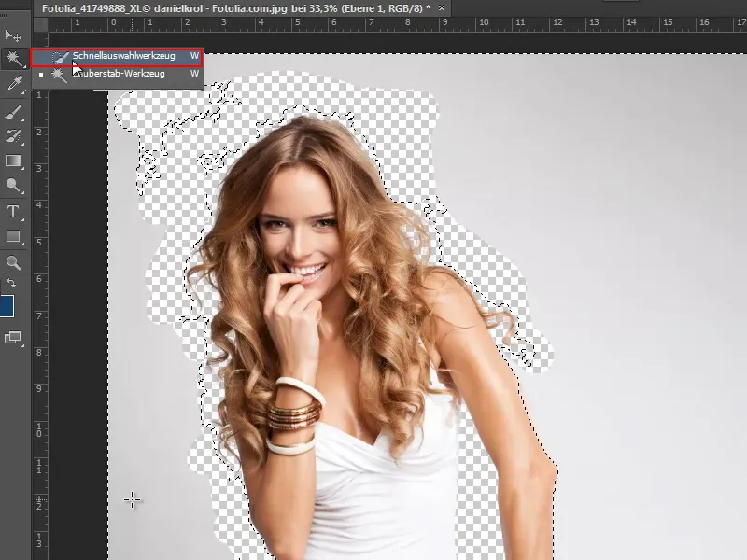The height and width of the screenshot is (560, 747).
Task: Swap foreground and background colors
Action: pyautogui.click(x=11, y=283)
